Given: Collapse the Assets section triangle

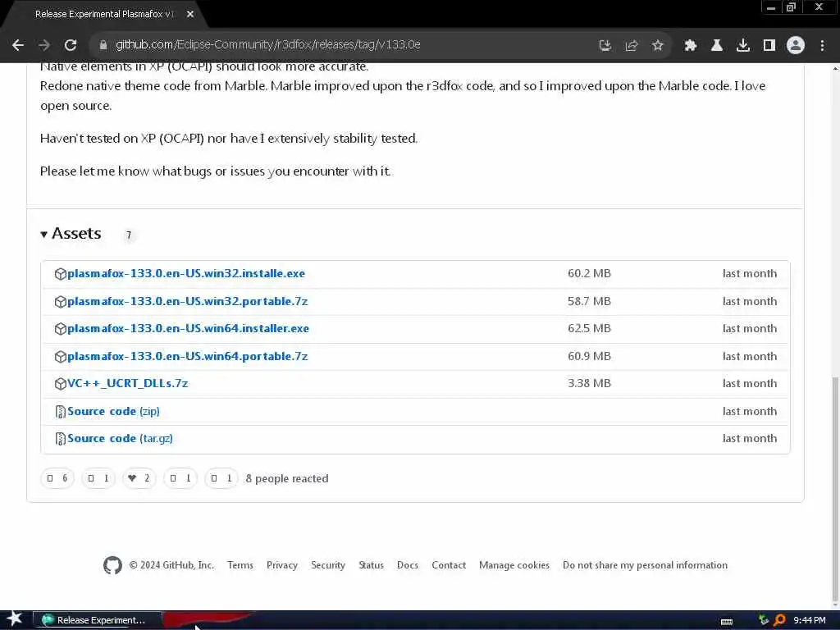Looking at the screenshot, I should coord(44,234).
